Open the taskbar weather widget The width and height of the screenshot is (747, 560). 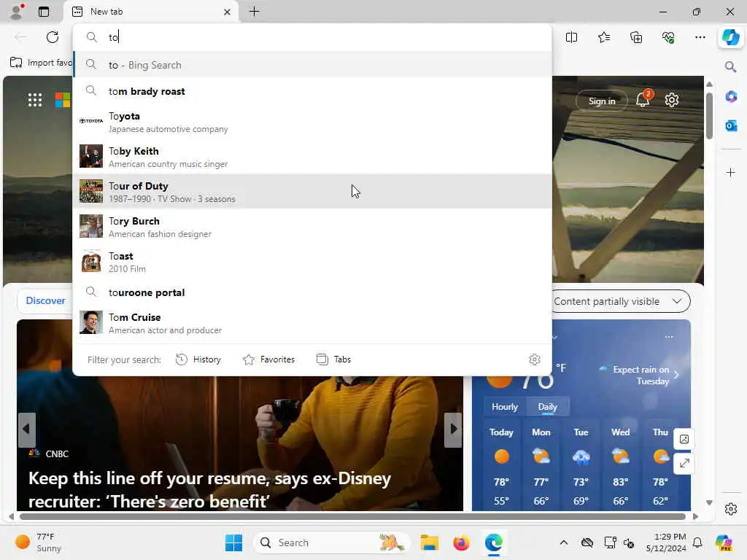[x=38, y=542]
